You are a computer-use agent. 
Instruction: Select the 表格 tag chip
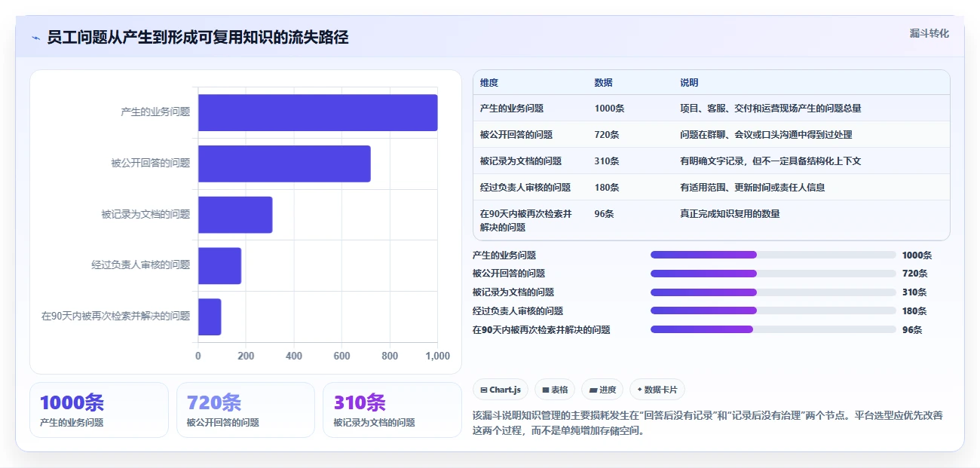click(x=555, y=390)
